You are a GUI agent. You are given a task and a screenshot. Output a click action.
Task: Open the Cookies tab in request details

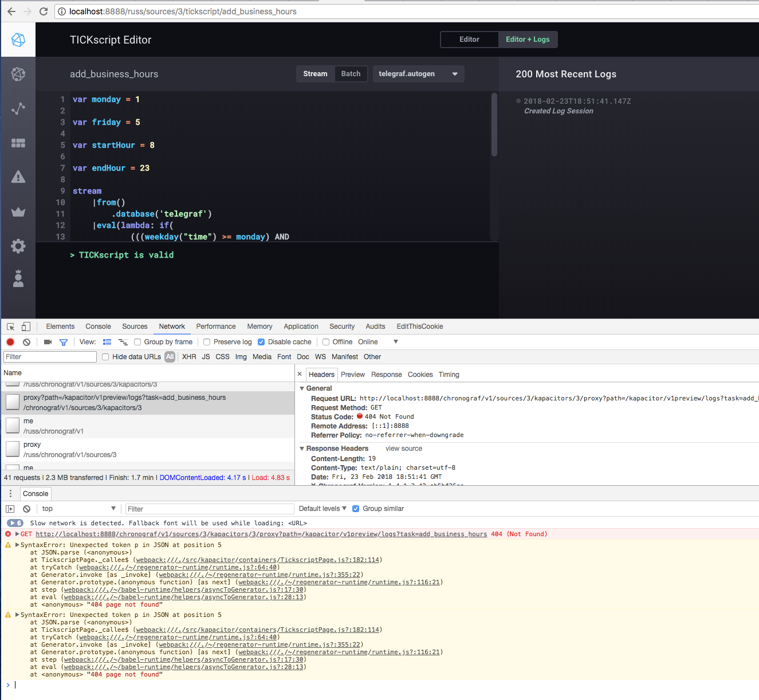click(x=420, y=374)
